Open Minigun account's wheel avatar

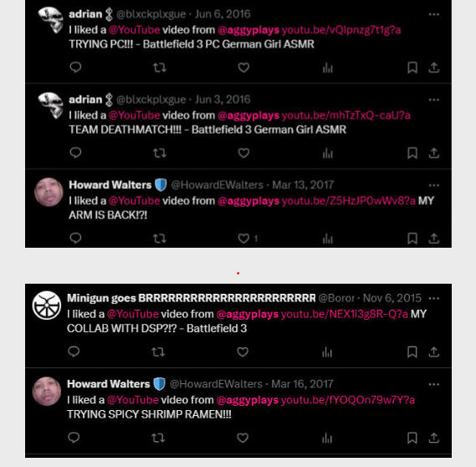(x=47, y=305)
